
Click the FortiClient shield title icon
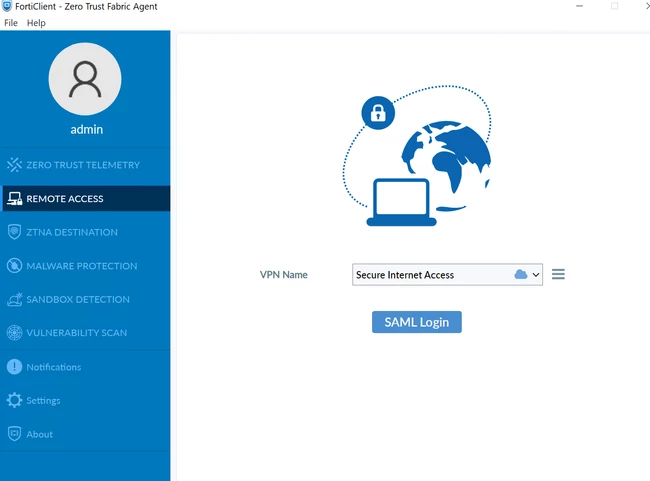7,6
